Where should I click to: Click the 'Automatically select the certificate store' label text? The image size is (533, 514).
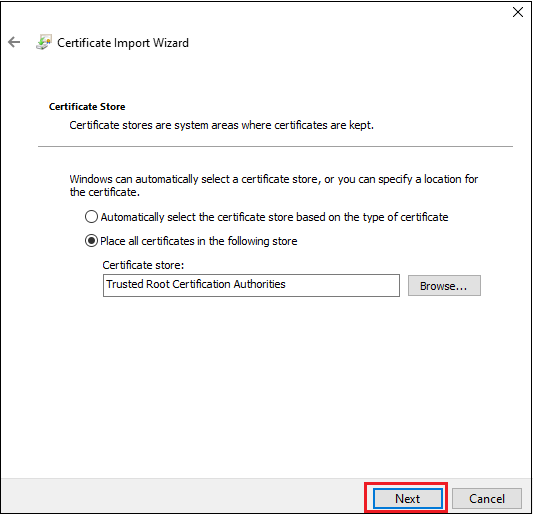[x=274, y=217]
